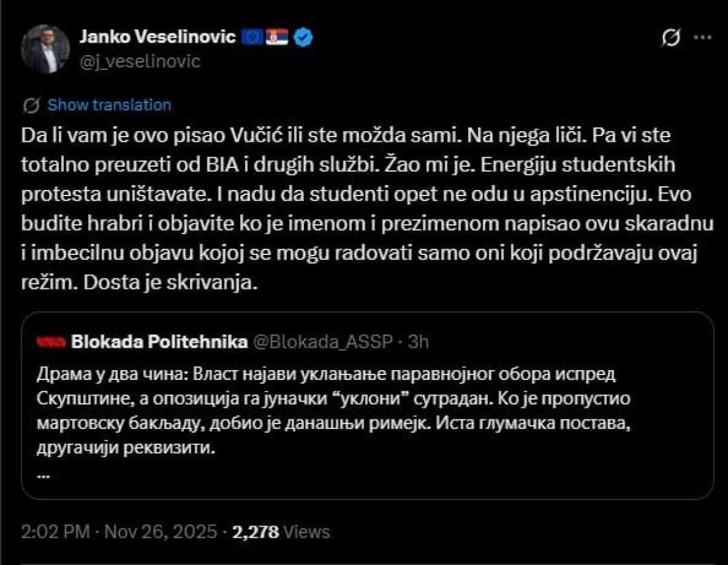Screen dimensions: 728x565
Task: Click the Nov 26, 2025 date
Action: 160,532
